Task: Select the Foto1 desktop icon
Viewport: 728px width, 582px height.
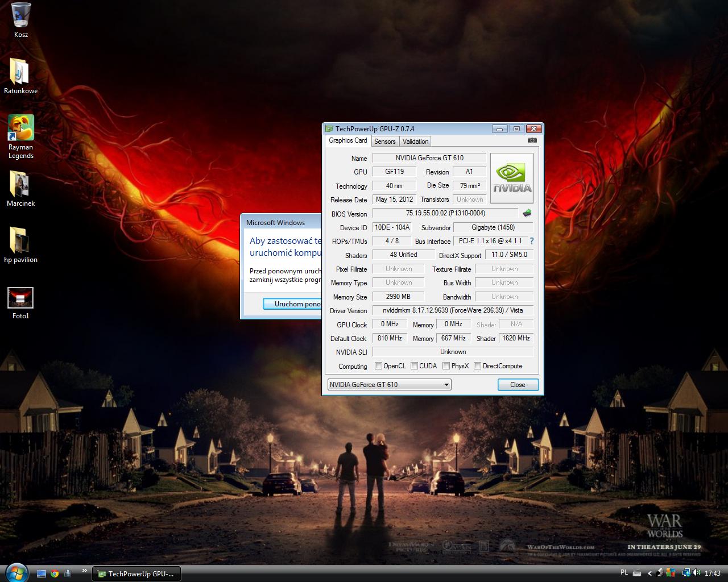Action: click(x=21, y=303)
